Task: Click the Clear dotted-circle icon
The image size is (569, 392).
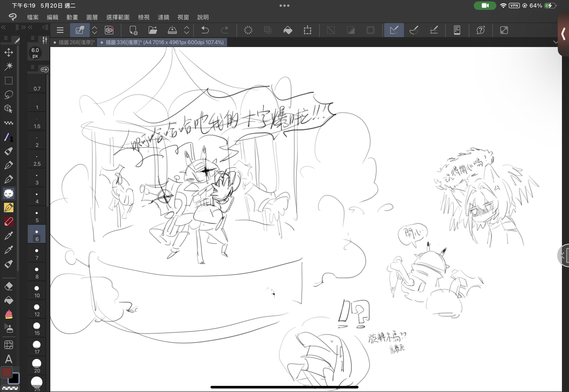Action: pyautogui.click(x=248, y=30)
